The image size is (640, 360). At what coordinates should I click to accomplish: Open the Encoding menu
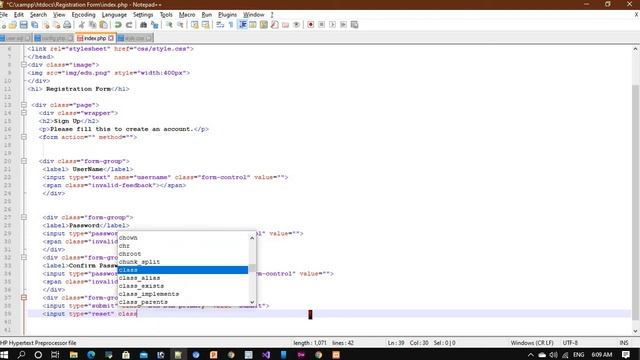pos(83,15)
